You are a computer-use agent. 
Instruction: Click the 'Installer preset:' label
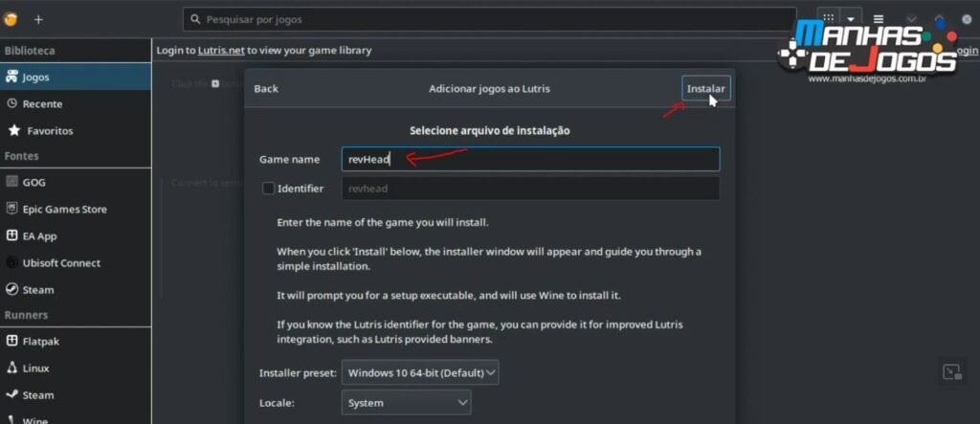(299, 372)
